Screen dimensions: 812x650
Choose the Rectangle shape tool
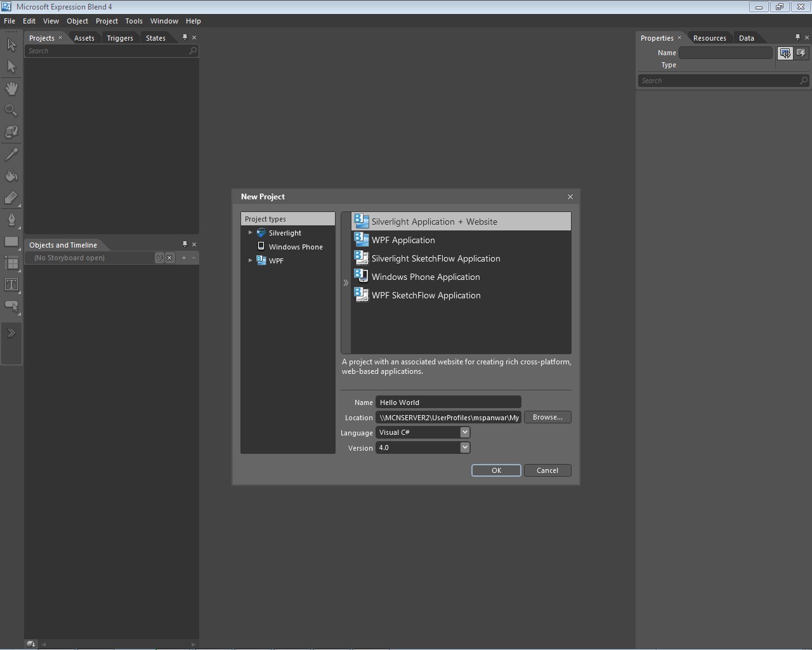11,242
